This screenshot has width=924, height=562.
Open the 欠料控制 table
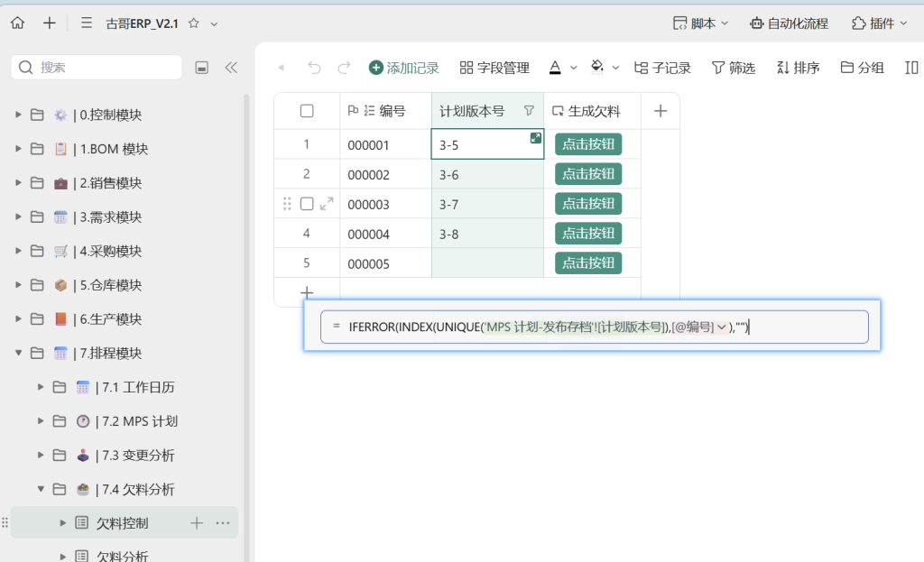(x=122, y=523)
